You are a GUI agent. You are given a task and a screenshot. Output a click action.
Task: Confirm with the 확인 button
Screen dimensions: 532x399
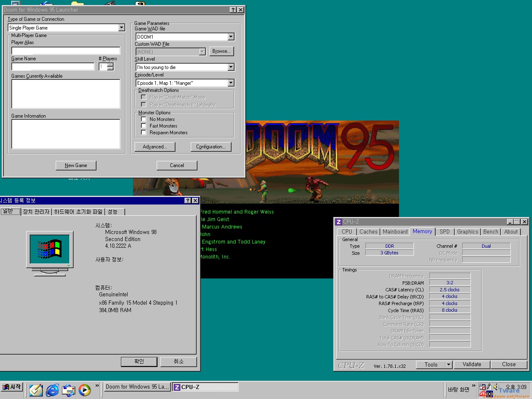pos(139,362)
